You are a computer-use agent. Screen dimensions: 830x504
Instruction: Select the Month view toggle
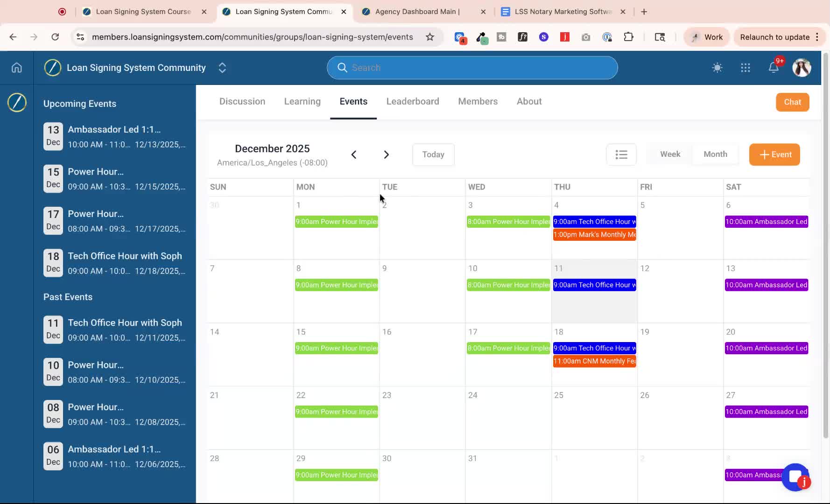tap(715, 154)
